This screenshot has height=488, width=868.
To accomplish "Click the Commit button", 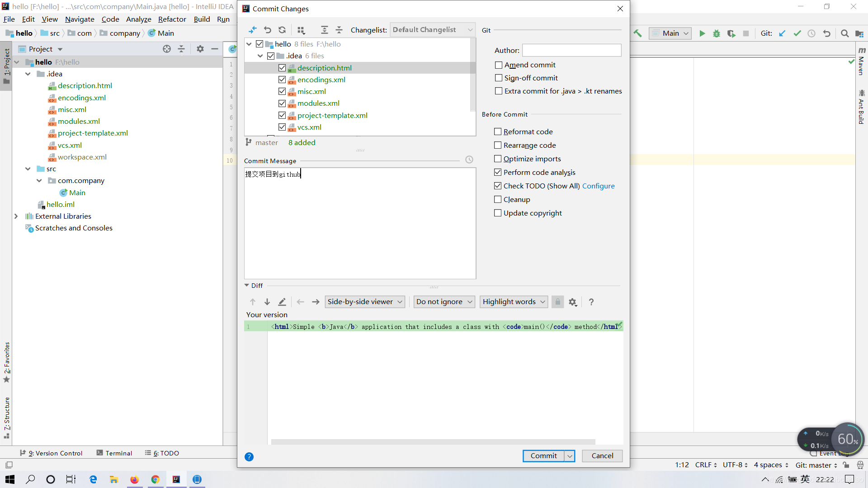I will [544, 456].
